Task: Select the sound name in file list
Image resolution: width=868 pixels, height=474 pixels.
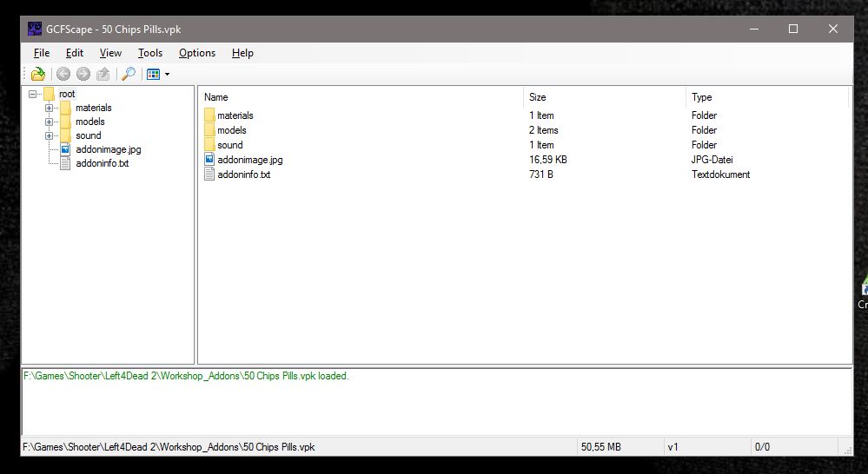Action: tap(230, 145)
